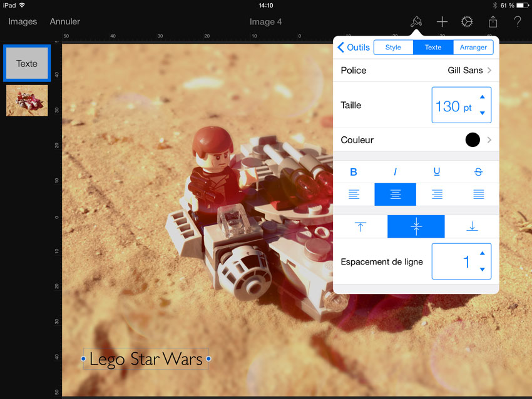
Task: Toggle underline formatting
Action: 437,172
